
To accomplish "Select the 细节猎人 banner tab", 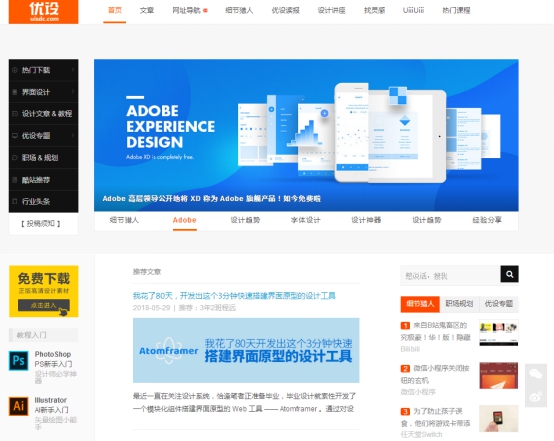I will tap(124, 220).
